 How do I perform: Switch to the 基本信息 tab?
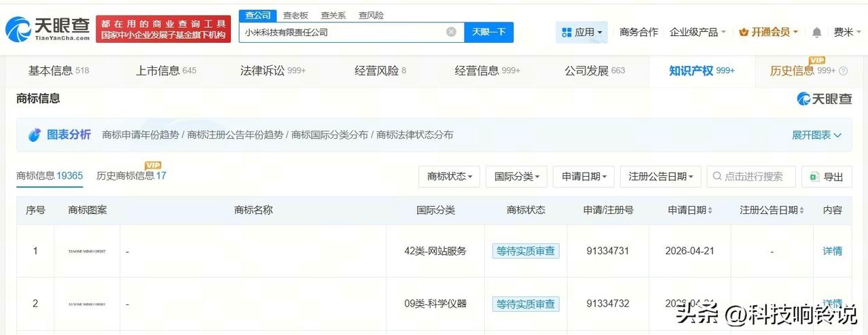(58, 71)
